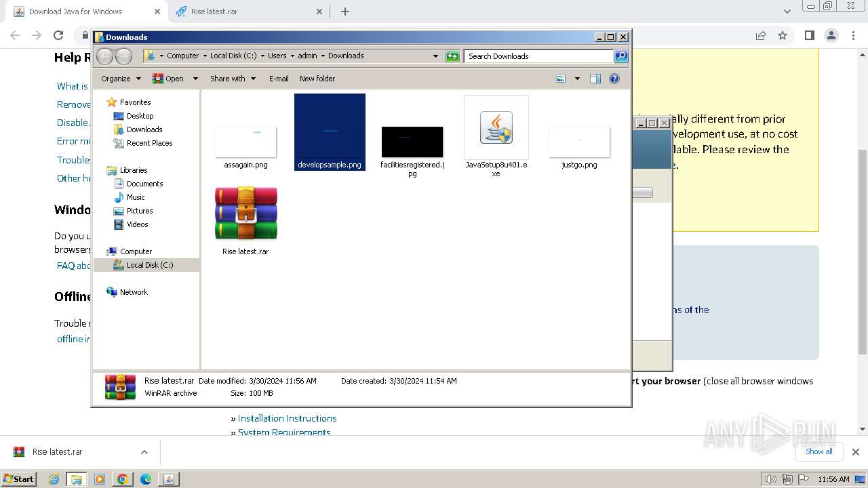This screenshot has width=868, height=488.
Task: Select Libraries node in navigation pane
Action: click(x=134, y=170)
